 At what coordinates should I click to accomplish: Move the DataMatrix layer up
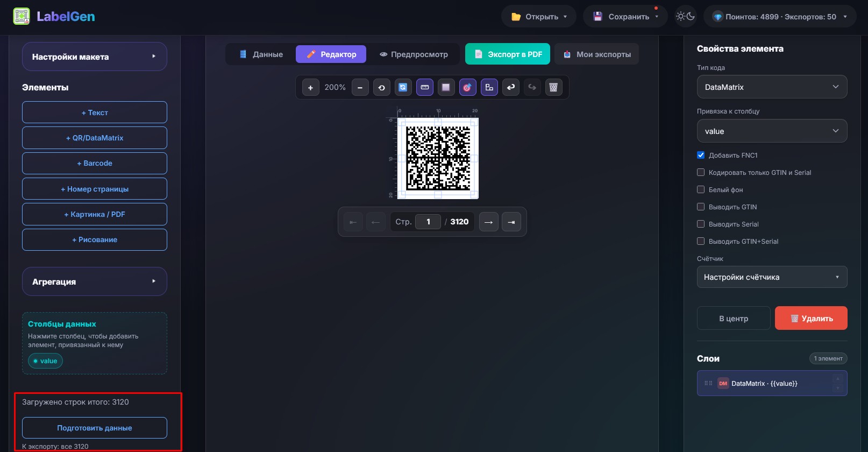837,378
